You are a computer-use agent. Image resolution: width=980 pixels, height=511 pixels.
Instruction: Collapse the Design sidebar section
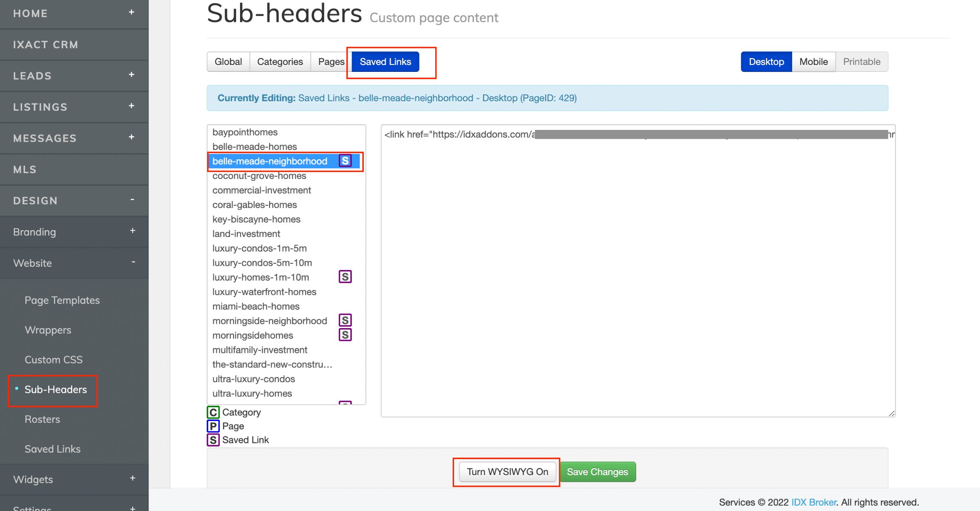pyautogui.click(x=132, y=200)
